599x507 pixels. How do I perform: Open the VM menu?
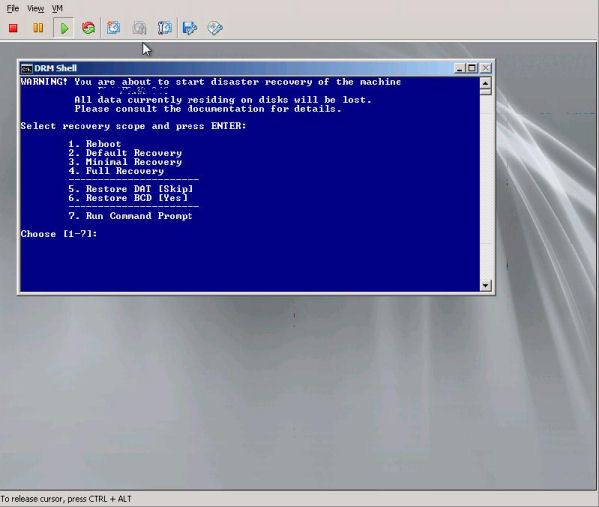57,8
